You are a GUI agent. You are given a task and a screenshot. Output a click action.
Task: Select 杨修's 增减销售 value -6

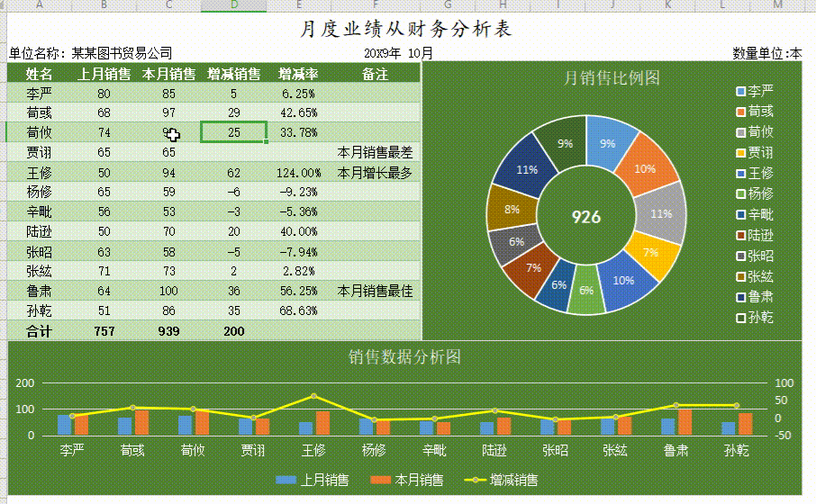(233, 192)
